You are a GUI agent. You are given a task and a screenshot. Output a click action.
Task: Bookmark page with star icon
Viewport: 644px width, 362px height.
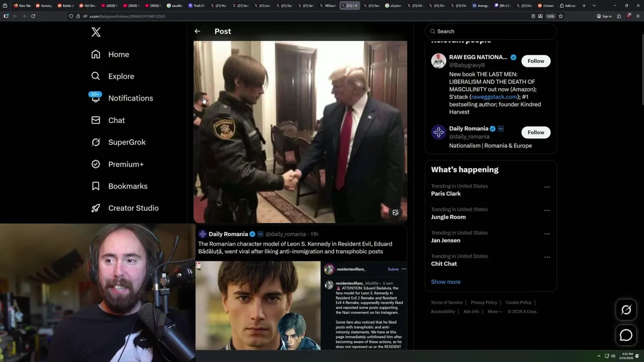[x=560, y=16]
